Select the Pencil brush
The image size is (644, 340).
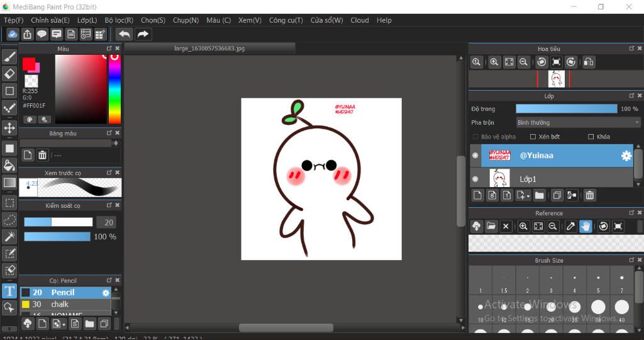tap(65, 292)
